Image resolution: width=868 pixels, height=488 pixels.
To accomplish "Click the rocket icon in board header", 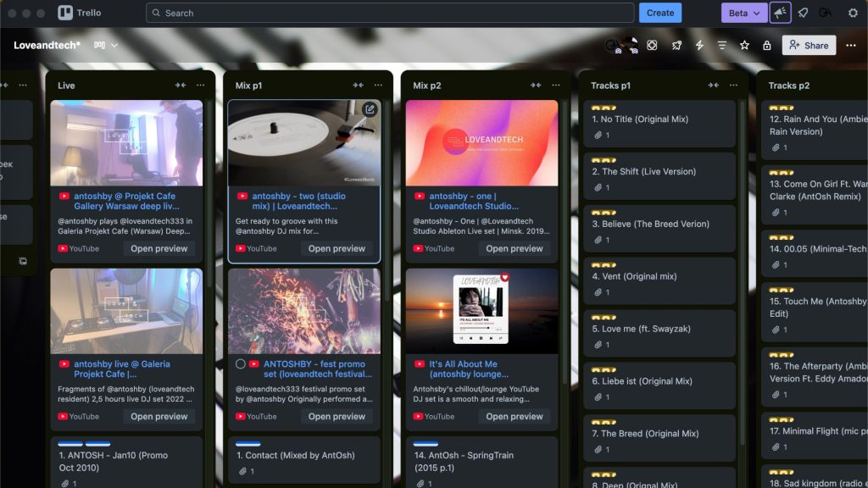I will pyautogui.click(x=676, y=45).
